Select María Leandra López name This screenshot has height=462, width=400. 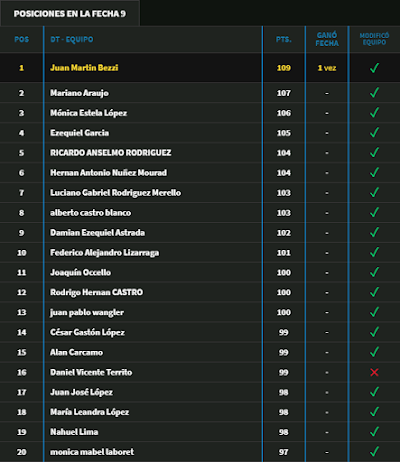pyautogui.click(x=89, y=412)
